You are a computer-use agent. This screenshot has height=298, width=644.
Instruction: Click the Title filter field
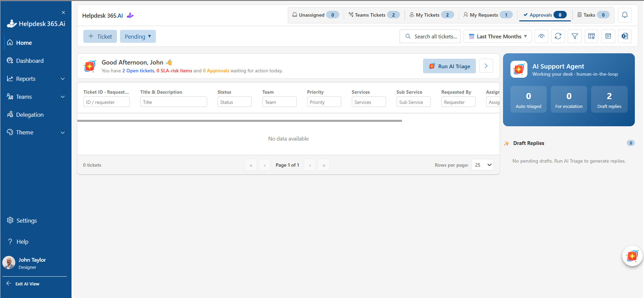(x=174, y=102)
